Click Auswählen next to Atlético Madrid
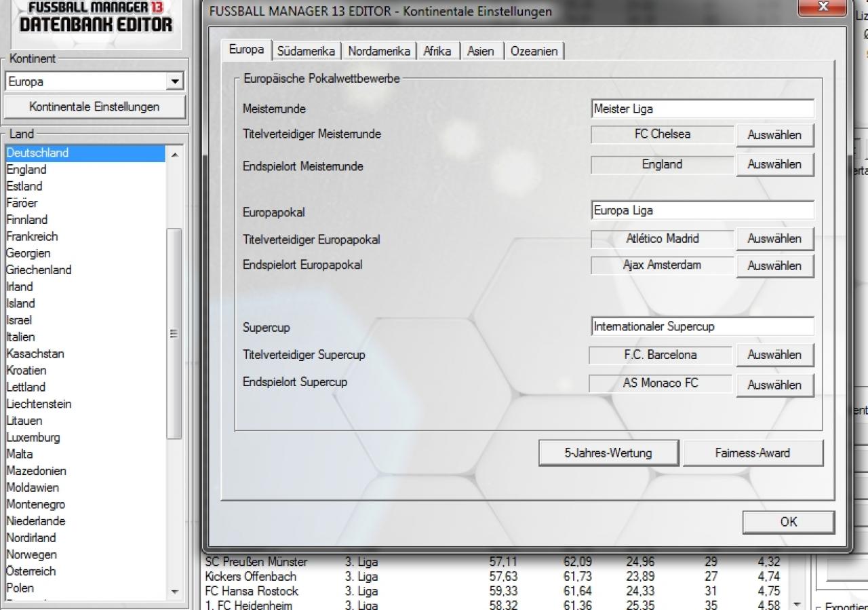The width and height of the screenshot is (868, 610). (774, 239)
